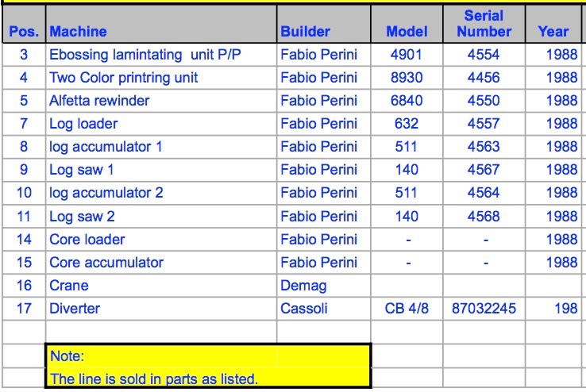
Task: Click the Model column header
Action: tap(407, 24)
